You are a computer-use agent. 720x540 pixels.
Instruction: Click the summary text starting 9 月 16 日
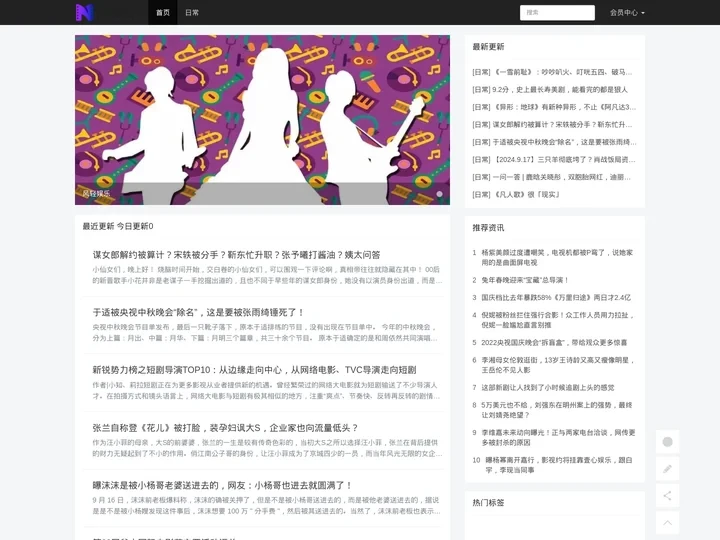coord(266,505)
